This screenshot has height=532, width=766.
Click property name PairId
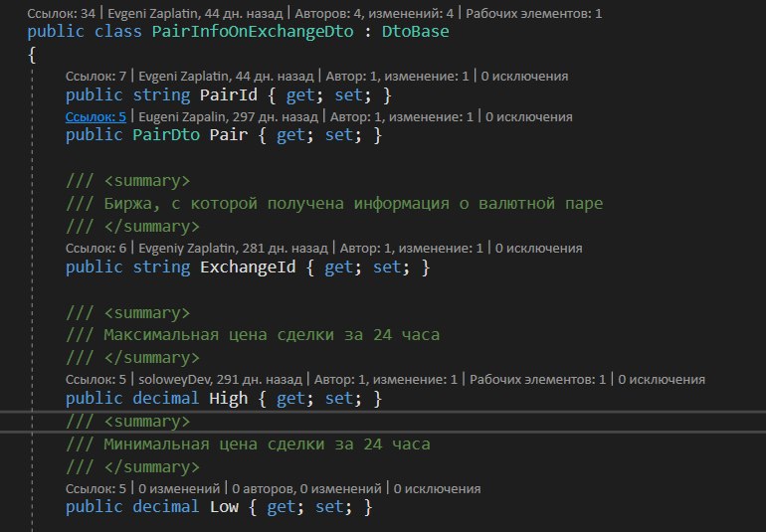(x=228, y=94)
